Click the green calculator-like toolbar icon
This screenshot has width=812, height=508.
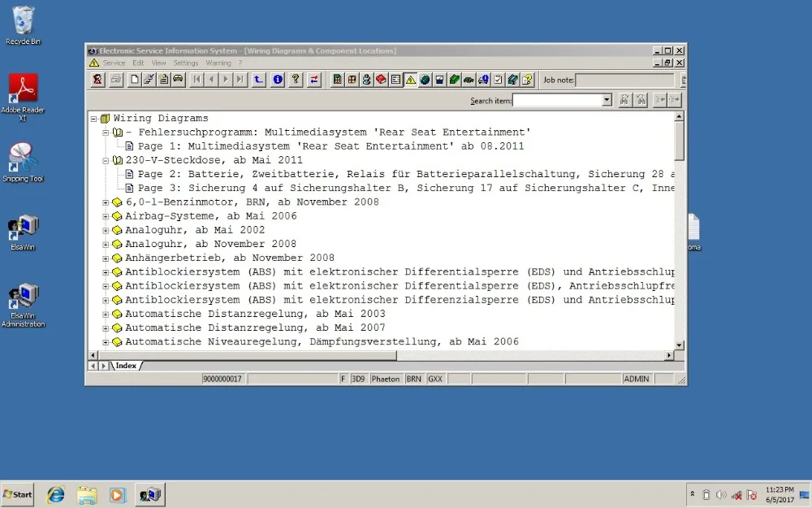(x=338, y=80)
